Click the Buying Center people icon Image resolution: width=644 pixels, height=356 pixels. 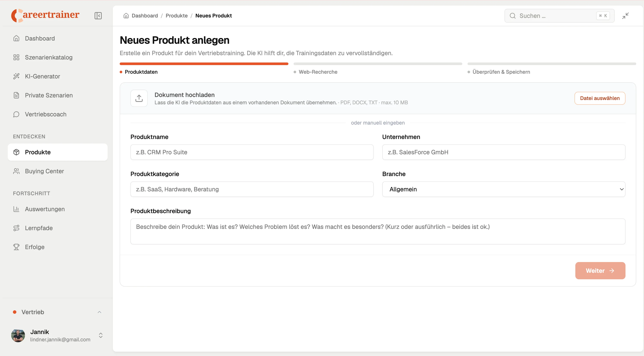click(x=16, y=171)
